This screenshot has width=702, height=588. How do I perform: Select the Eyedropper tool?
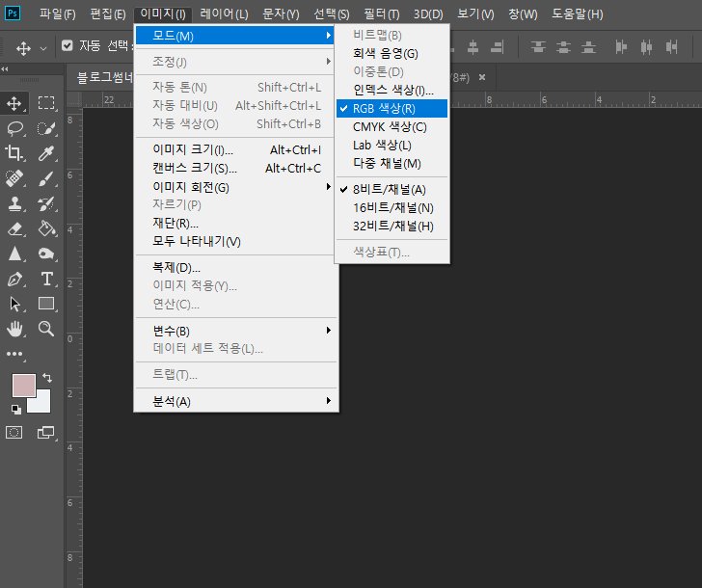[45, 153]
